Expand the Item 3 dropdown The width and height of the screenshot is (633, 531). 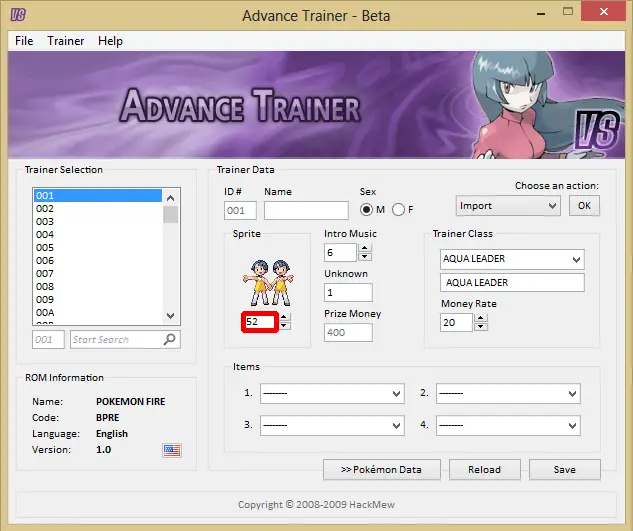click(x=332, y=425)
